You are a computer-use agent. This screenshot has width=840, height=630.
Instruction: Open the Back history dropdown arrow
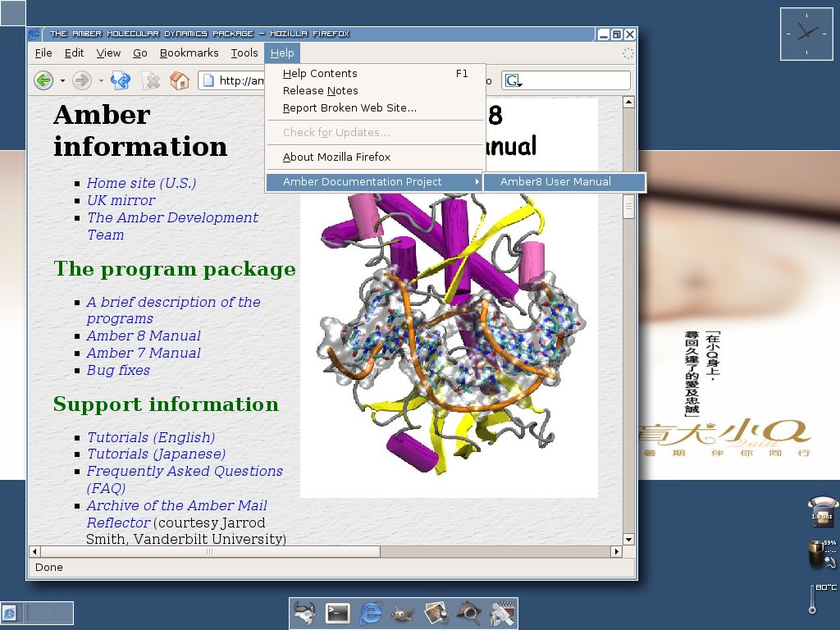(x=62, y=80)
